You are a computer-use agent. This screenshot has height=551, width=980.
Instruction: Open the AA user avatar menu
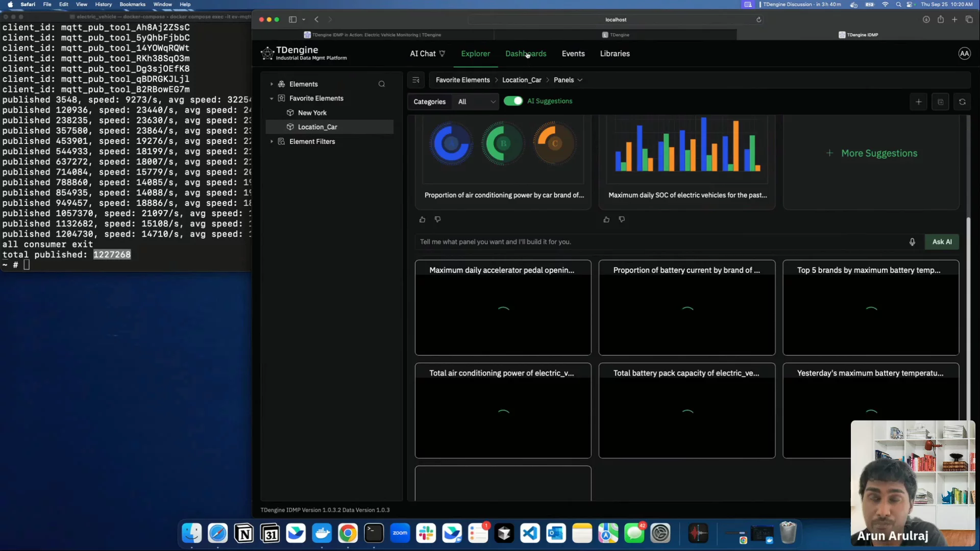pyautogui.click(x=964, y=54)
